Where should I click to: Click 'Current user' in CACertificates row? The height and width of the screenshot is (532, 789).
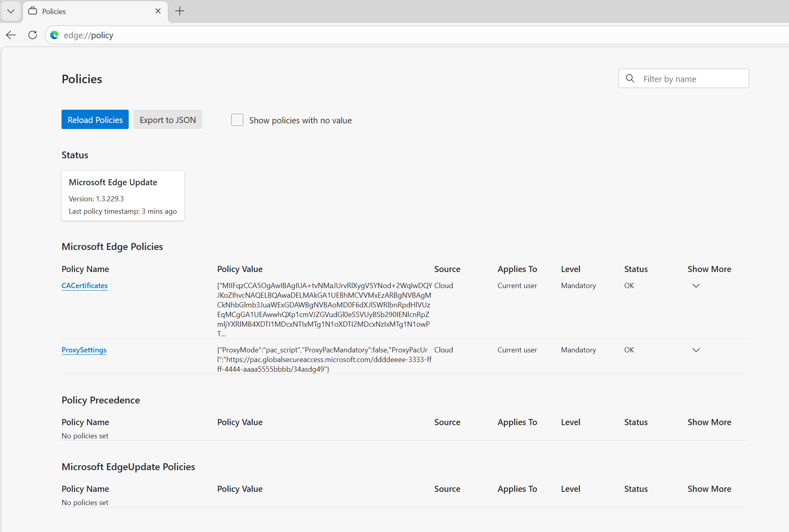pyautogui.click(x=517, y=286)
